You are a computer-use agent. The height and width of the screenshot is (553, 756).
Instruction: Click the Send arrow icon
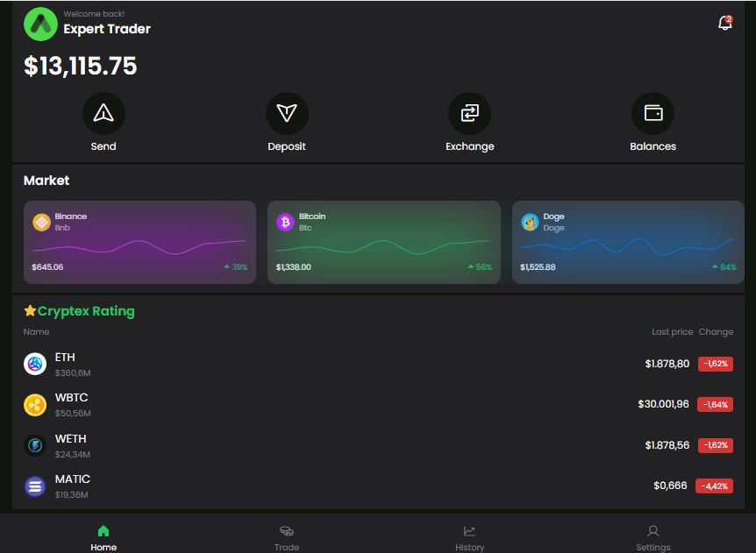click(103, 113)
